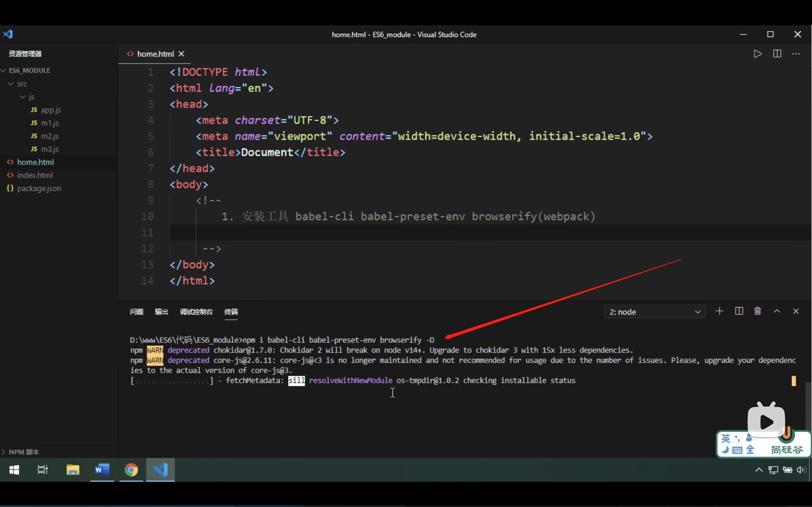The height and width of the screenshot is (507, 812).
Task: Maximize the VS Code window
Action: [770, 34]
